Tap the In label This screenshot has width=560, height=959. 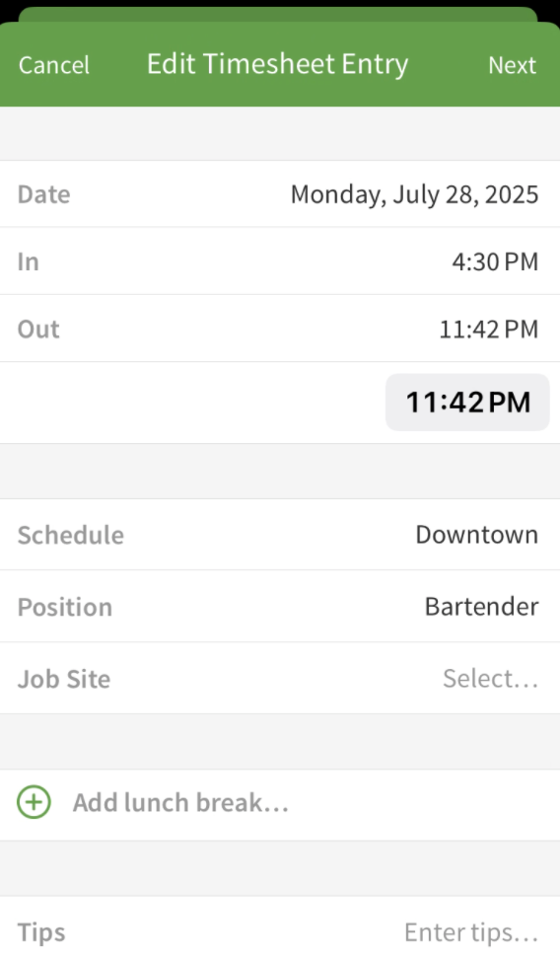click(29, 261)
